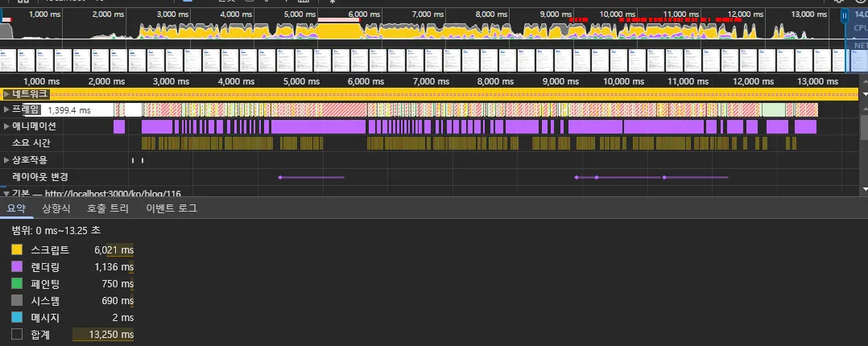868x346 pixels.
Task: Open the 상향식 tab
Action: click(56, 208)
